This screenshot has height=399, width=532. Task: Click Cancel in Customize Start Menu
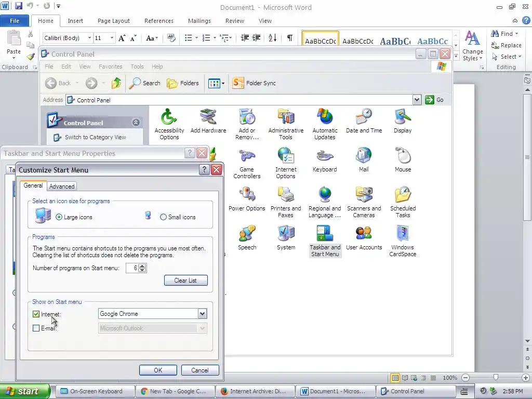pos(200,370)
